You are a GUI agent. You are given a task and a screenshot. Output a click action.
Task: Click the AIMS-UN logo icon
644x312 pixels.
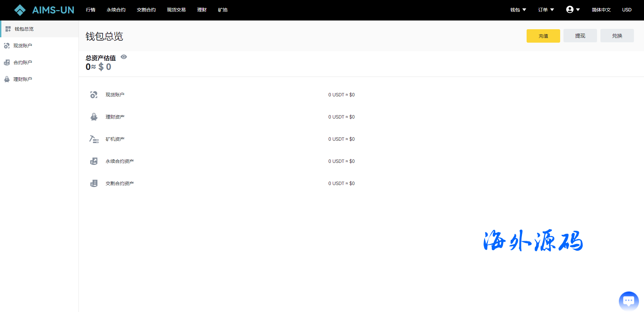(20, 10)
